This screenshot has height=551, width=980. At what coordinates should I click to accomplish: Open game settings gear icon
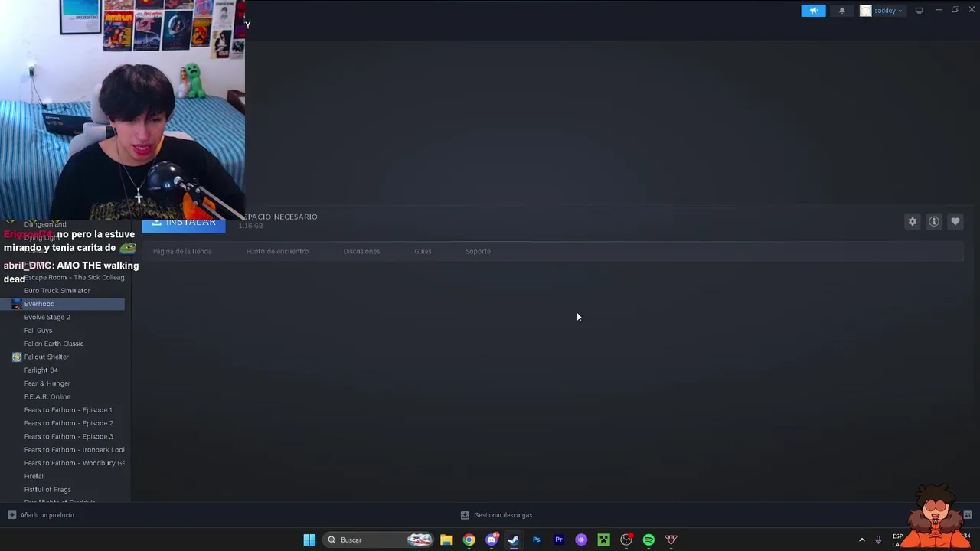(x=913, y=222)
